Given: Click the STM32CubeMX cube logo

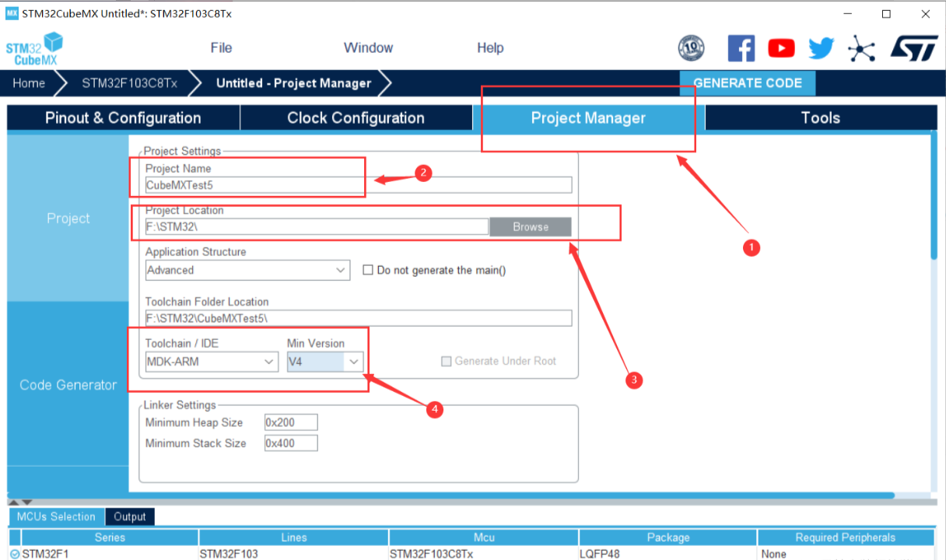Looking at the screenshot, I should (x=35, y=49).
